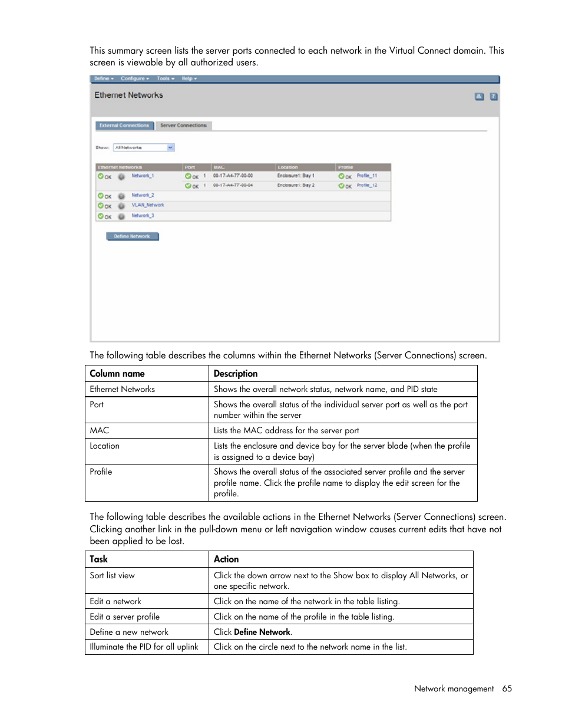Open the Network_3 link
562x728 pixels.
[x=143, y=216]
